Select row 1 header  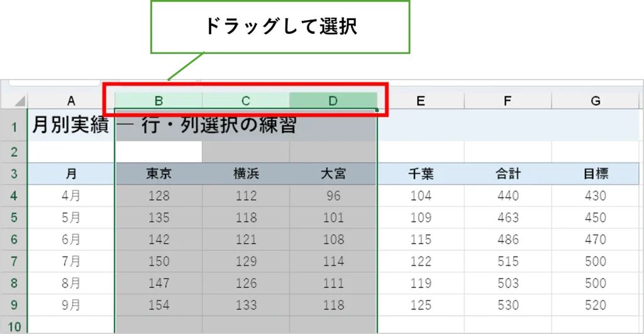click(14, 125)
